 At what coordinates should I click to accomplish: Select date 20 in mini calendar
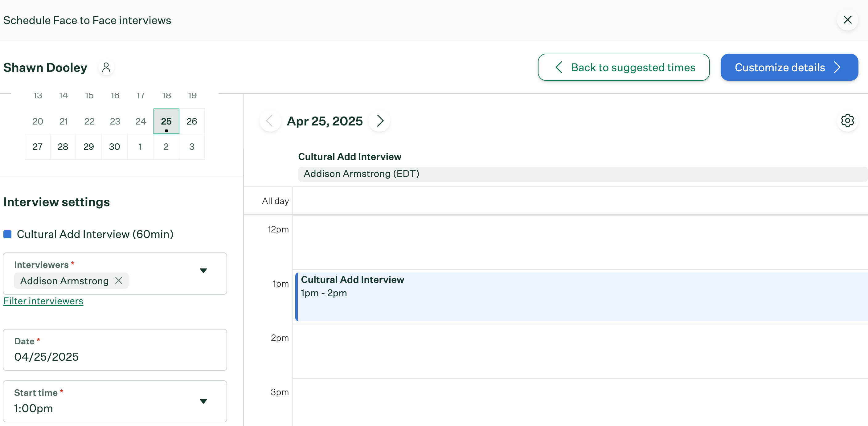tap(38, 121)
